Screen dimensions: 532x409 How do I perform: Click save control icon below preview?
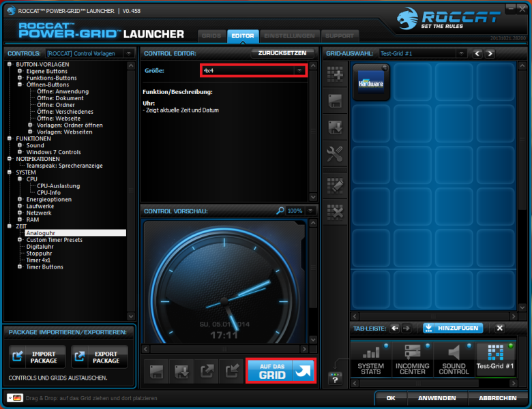pos(156,372)
